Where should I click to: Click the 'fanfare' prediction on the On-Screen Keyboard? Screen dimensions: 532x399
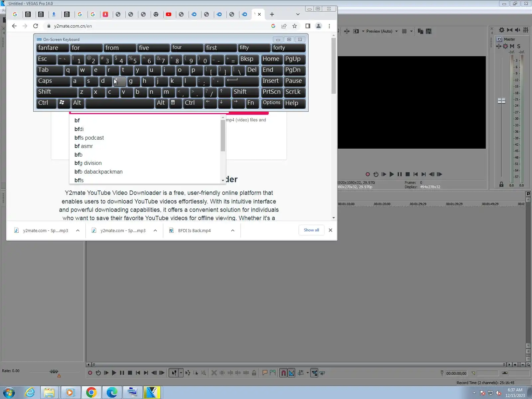pyautogui.click(x=53, y=48)
